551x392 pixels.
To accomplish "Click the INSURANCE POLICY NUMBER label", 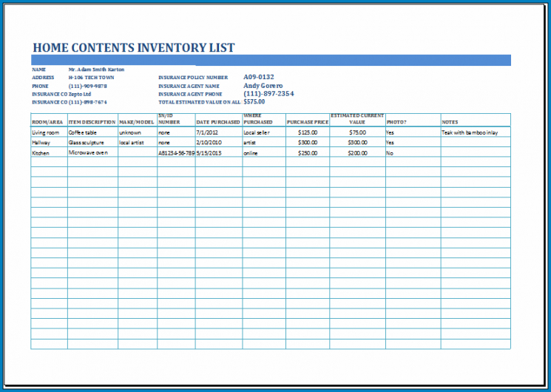I will tap(193, 78).
